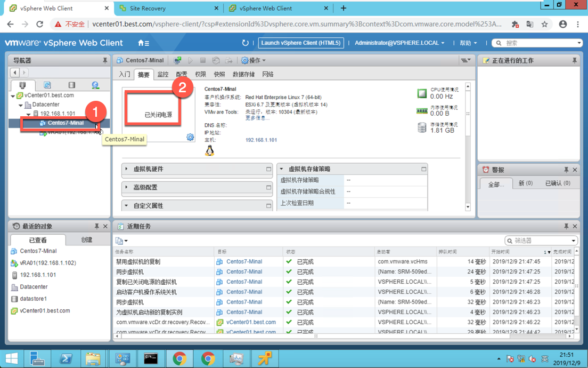
Task: Open the 操作 actions gear menu
Action: point(254,60)
